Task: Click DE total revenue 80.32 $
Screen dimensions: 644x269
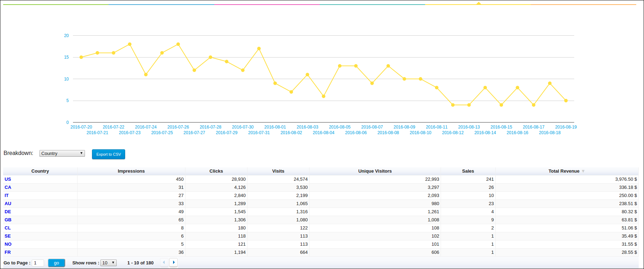Action: [x=629, y=212]
